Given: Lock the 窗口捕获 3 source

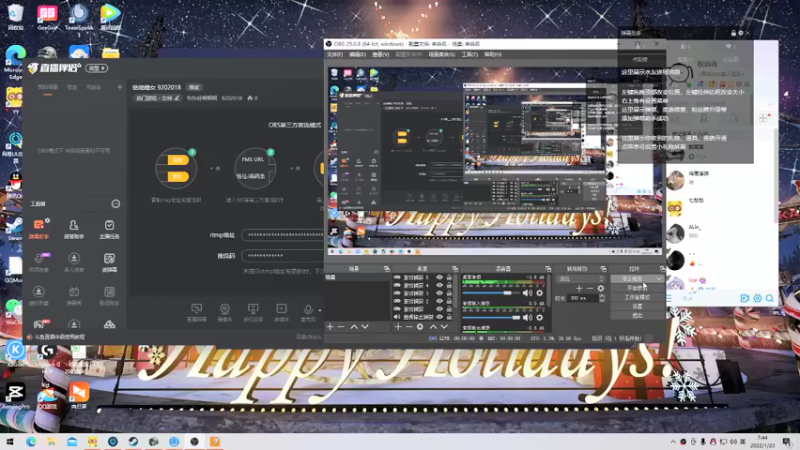Looking at the screenshot, I should click(x=449, y=293).
